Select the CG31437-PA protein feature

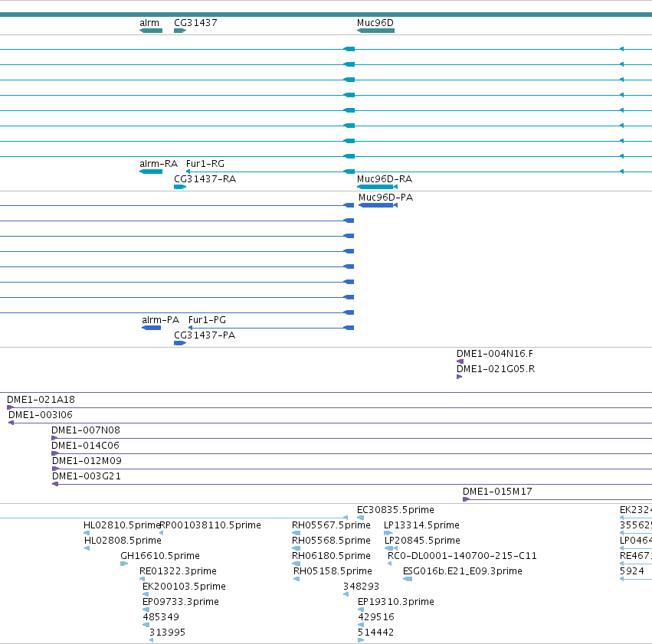click(x=180, y=343)
